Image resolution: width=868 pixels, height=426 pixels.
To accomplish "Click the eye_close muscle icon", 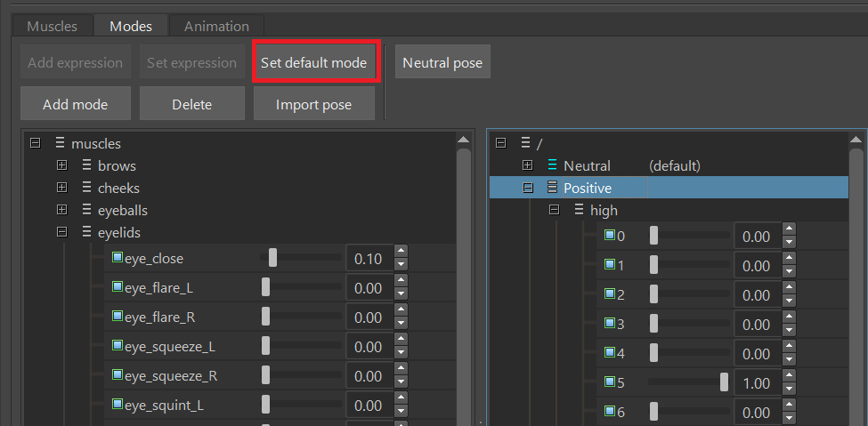I will (118, 258).
